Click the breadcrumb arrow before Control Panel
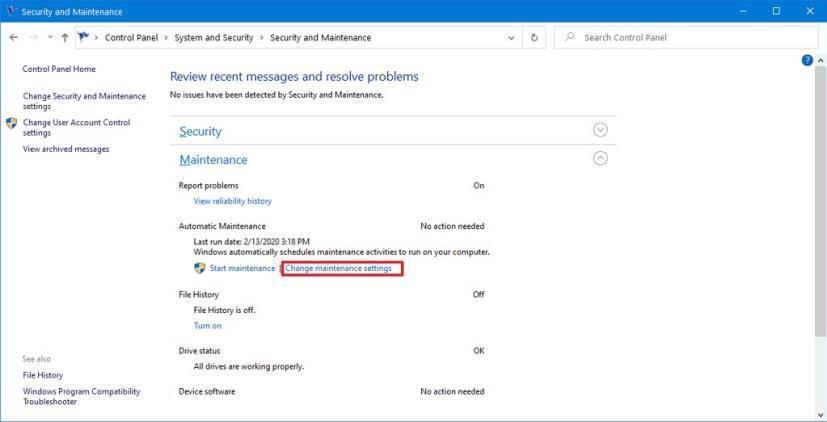The width and height of the screenshot is (827, 422). click(x=97, y=37)
